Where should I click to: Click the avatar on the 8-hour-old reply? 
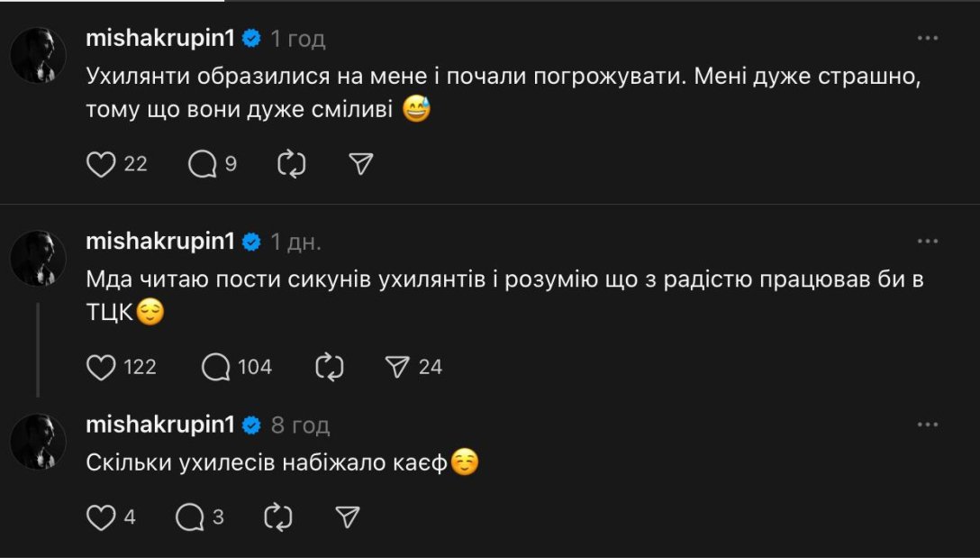tap(40, 441)
